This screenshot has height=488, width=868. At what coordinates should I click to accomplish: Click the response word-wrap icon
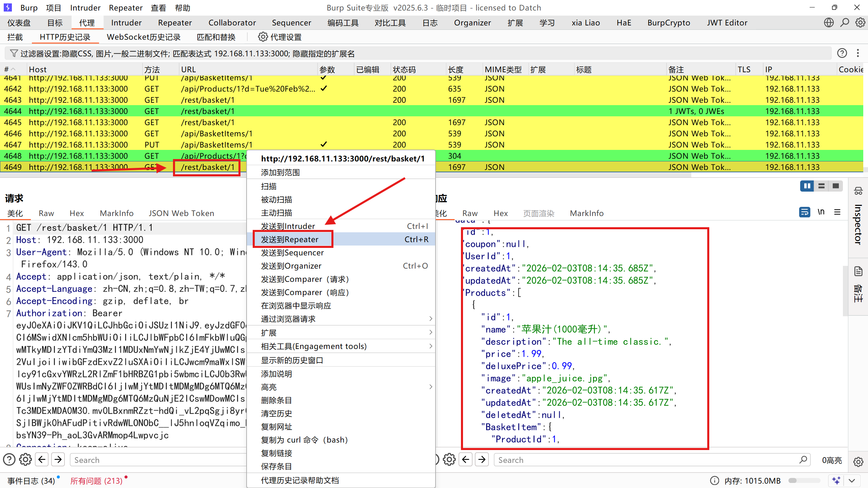pos(805,212)
